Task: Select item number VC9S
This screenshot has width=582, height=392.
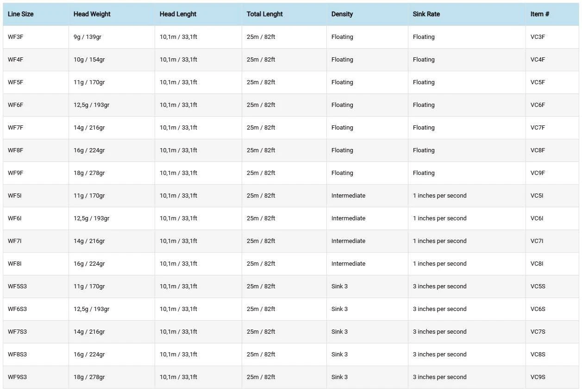Action: point(538,377)
